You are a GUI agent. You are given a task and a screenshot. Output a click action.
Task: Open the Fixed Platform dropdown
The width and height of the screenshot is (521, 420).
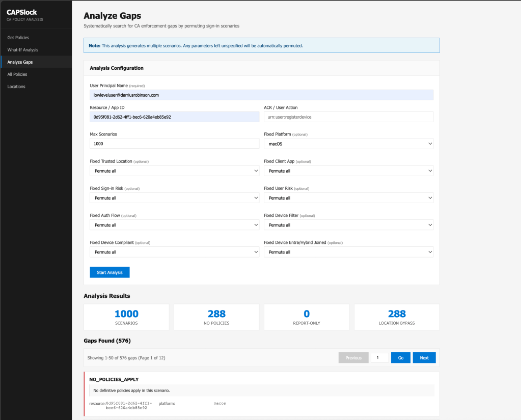[348, 144]
